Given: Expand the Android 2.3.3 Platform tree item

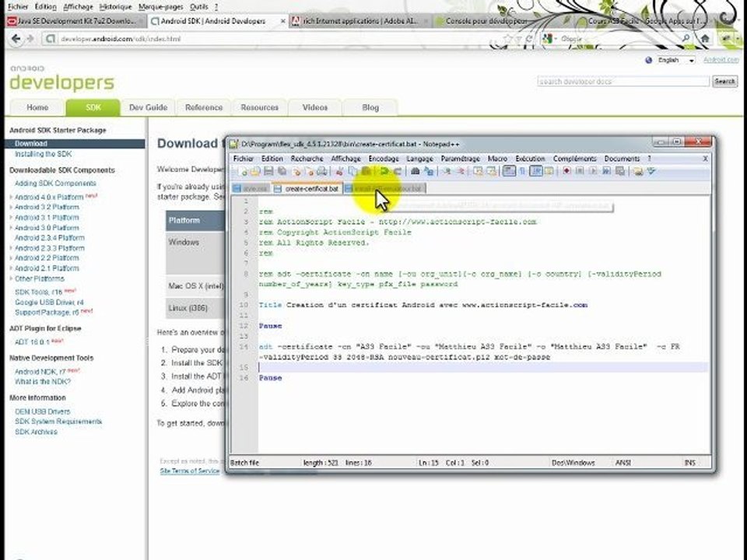Looking at the screenshot, I should pos(12,248).
